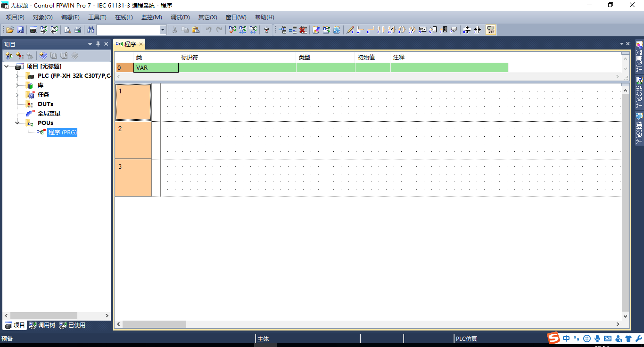Open the 项目(P) menu
Image resolution: width=644 pixels, height=347 pixels.
(x=15, y=17)
